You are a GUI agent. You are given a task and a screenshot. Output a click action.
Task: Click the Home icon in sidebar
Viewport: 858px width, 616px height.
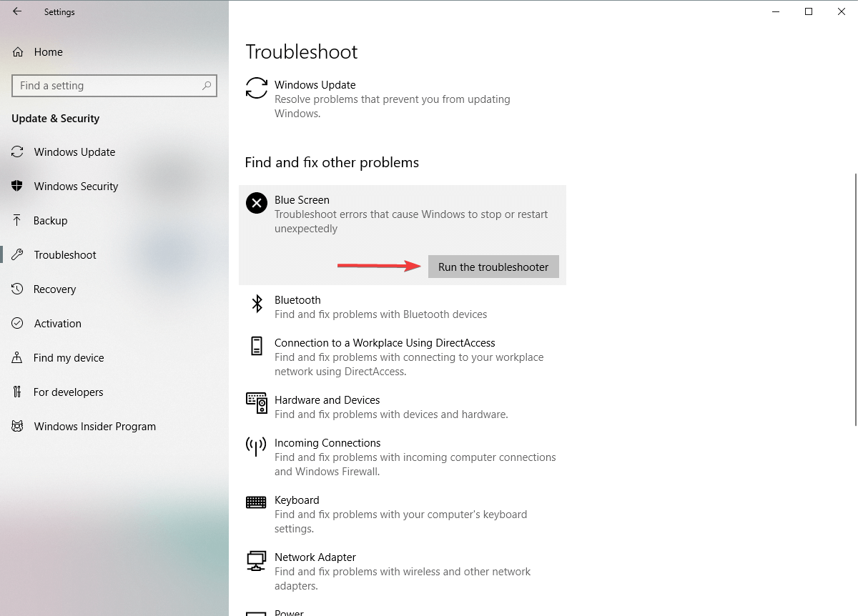click(16, 51)
